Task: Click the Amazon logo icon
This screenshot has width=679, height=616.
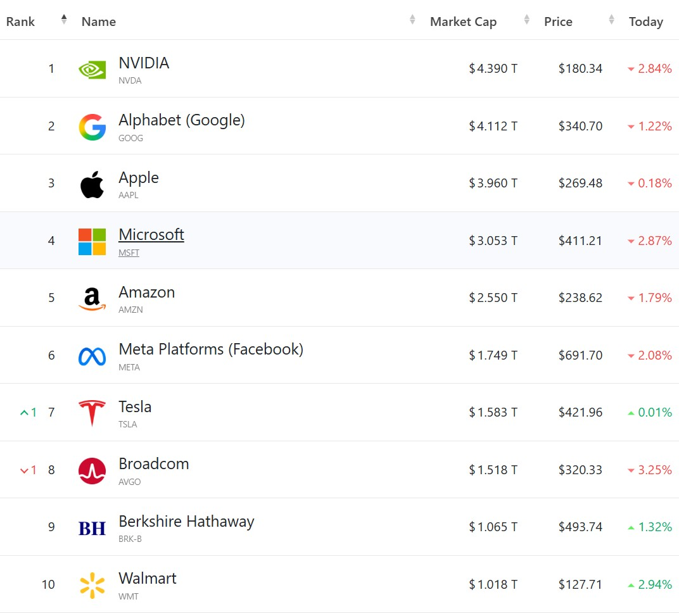Action: pyautogui.click(x=92, y=299)
